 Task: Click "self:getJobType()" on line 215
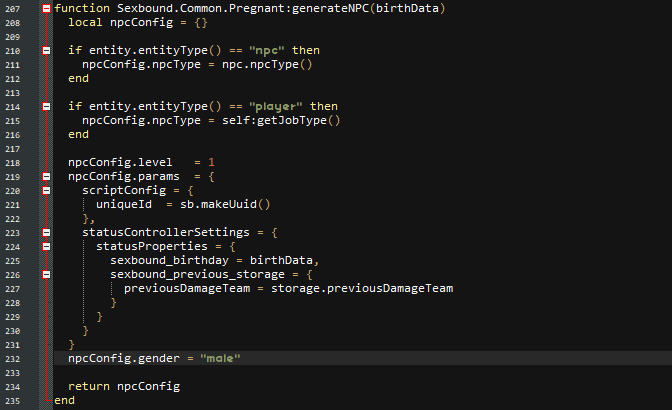point(281,120)
